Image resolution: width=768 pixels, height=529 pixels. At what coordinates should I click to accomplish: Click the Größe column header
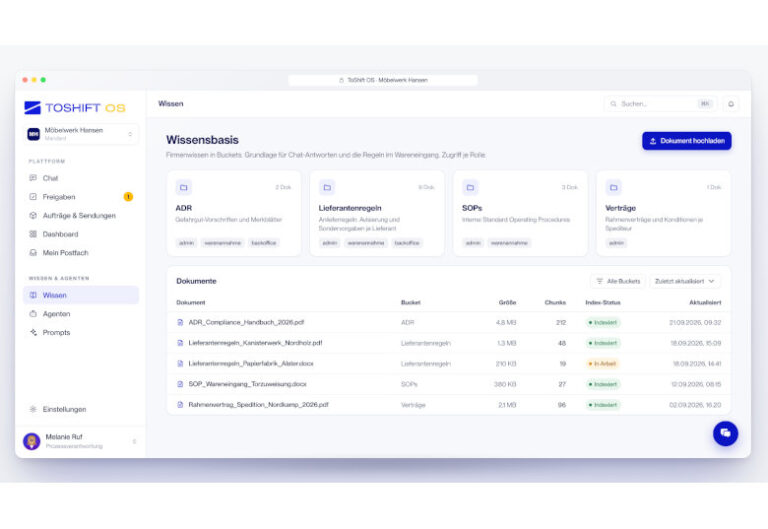[x=507, y=302]
